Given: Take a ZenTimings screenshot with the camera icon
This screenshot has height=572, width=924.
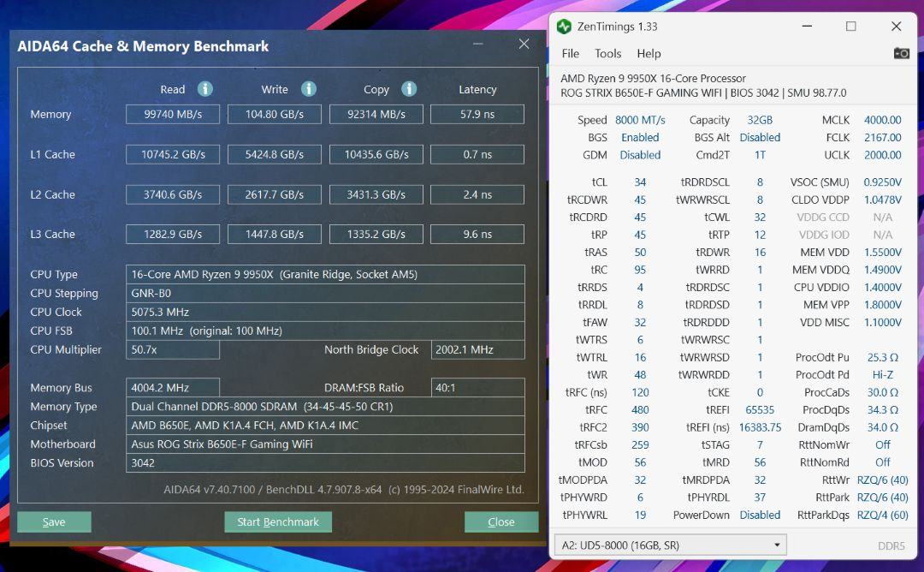Looking at the screenshot, I should pyautogui.click(x=901, y=53).
